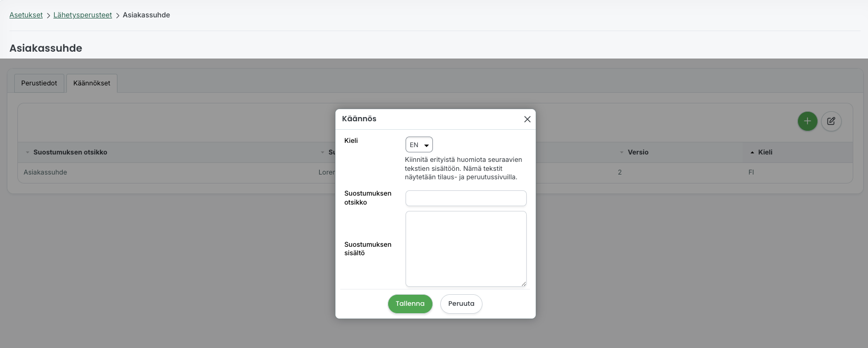Close the Käännös dialog with the X

pos(527,119)
